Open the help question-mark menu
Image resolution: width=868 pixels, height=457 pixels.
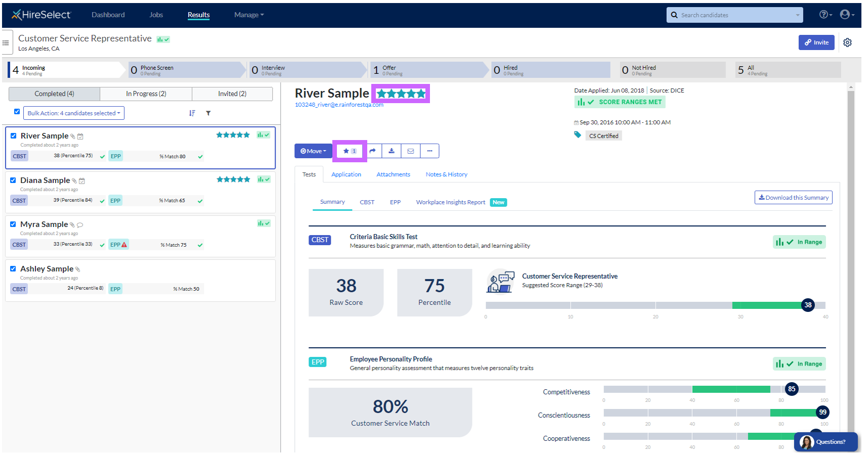tap(826, 15)
